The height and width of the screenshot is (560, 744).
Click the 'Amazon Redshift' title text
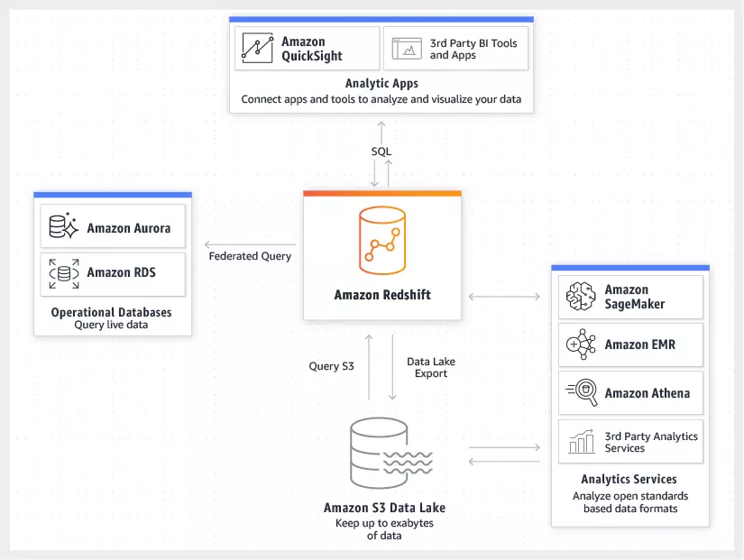coord(382,295)
